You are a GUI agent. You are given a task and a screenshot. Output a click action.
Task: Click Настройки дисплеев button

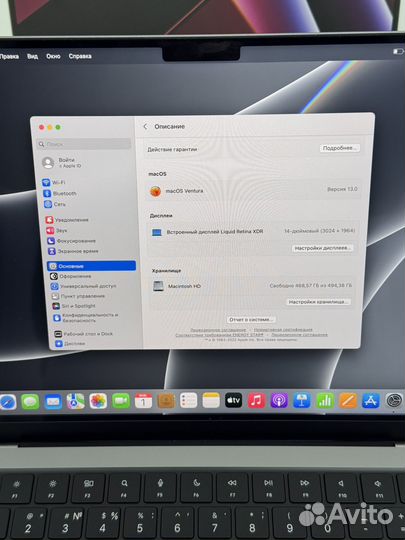[323, 248]
